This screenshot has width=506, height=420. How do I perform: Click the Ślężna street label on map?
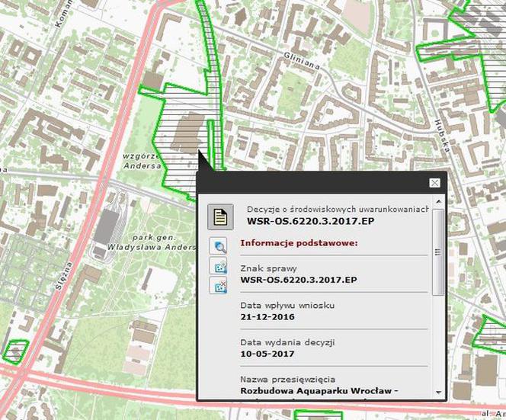[x=64, y=276]
